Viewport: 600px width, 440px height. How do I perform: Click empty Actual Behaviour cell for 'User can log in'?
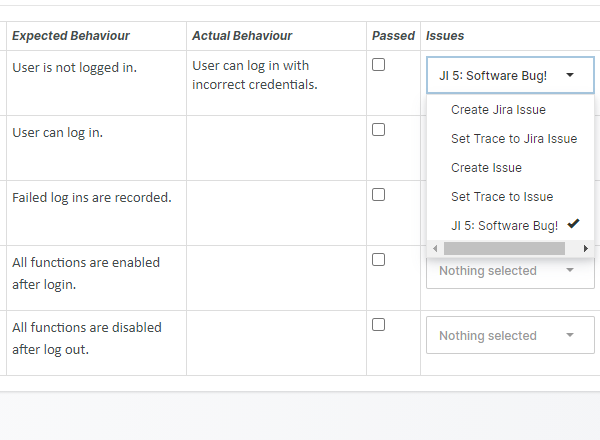click(x=275, y=148)
